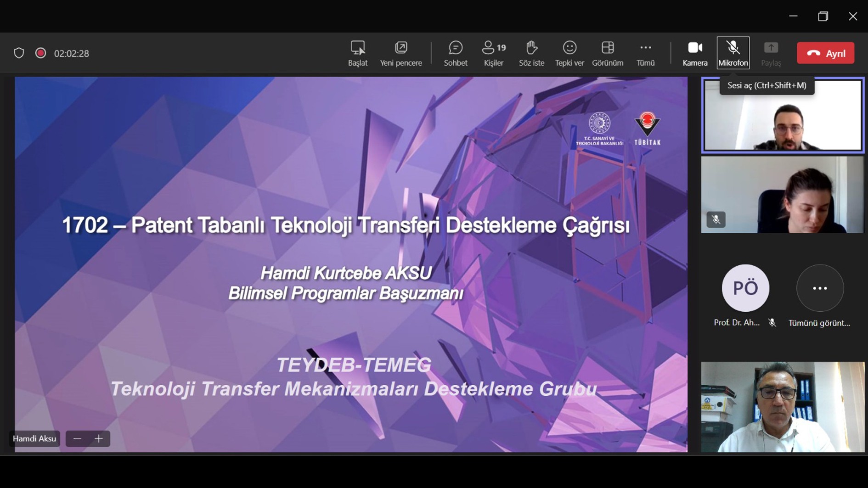Screen dimensions: 868x488
Task: Select the speaking man's video tile
Action: (783, 115)
